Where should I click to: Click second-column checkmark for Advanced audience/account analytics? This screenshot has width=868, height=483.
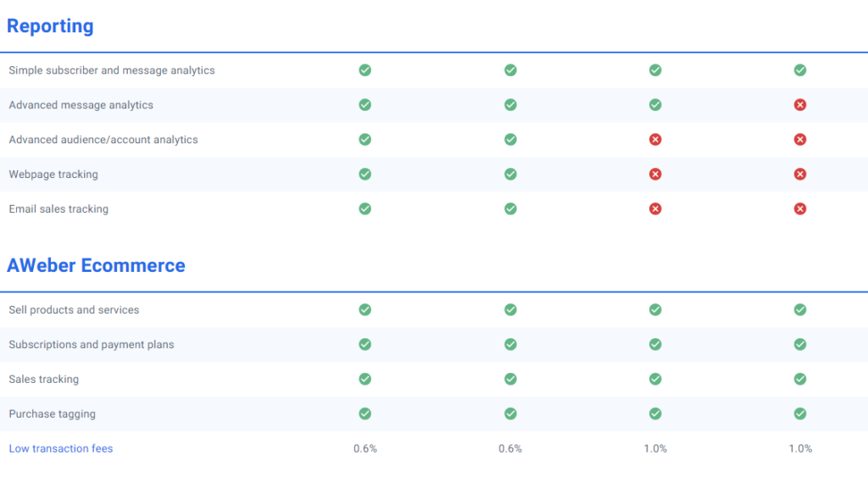click(x=510, y=140)
